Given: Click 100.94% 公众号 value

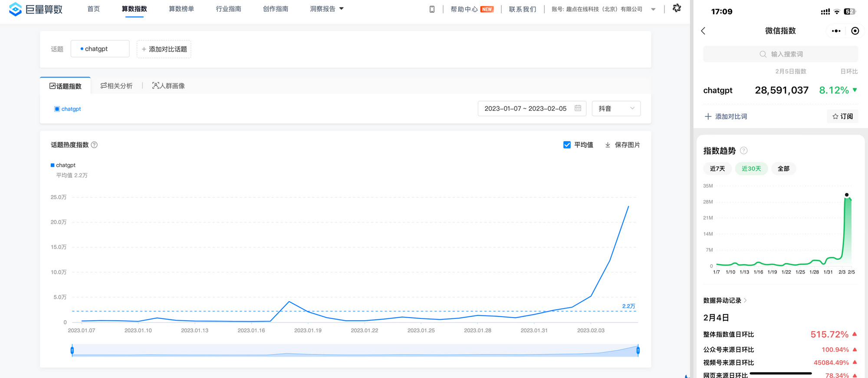Looking at the screenshot, I should pyautogui.click(x=835, y=349).
